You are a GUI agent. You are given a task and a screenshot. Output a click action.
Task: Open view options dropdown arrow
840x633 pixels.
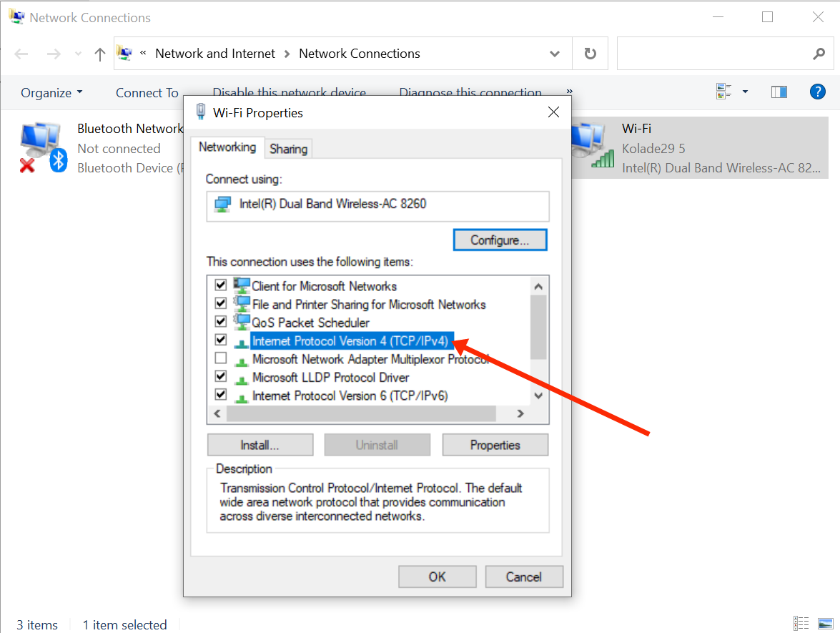coord(745,92)
